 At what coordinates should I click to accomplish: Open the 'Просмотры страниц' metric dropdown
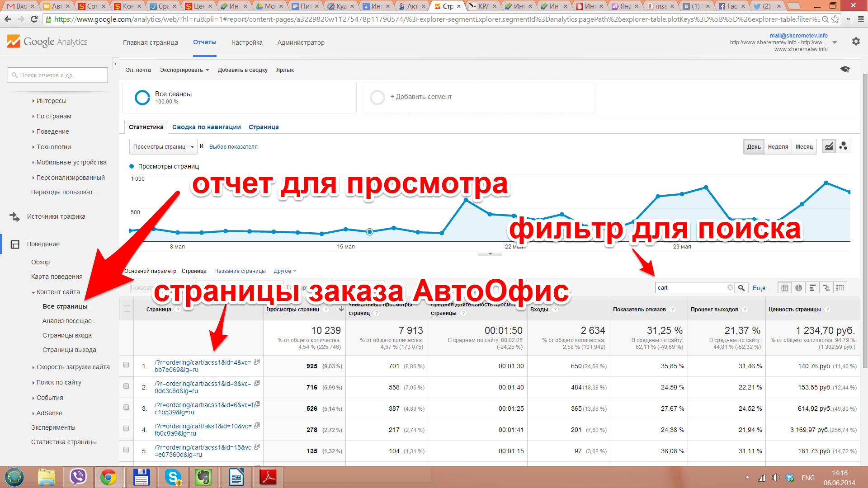coord(163,147)
